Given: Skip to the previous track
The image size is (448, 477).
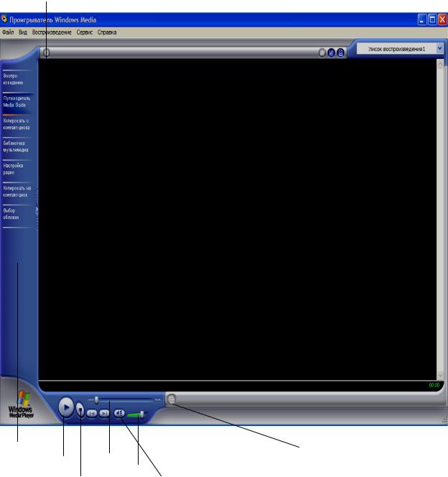Looking at the screenshot, I should tap(92, 413).
